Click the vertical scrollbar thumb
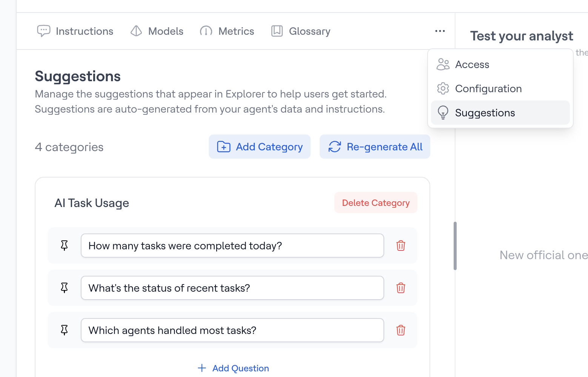This screenshot has width=588, height=377. point(455,246)
